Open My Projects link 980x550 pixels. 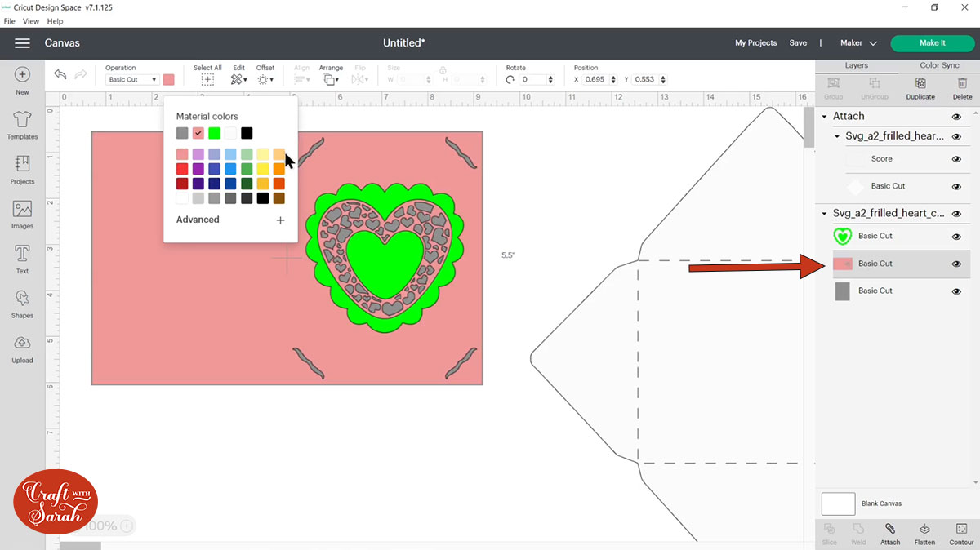point(755,43)
